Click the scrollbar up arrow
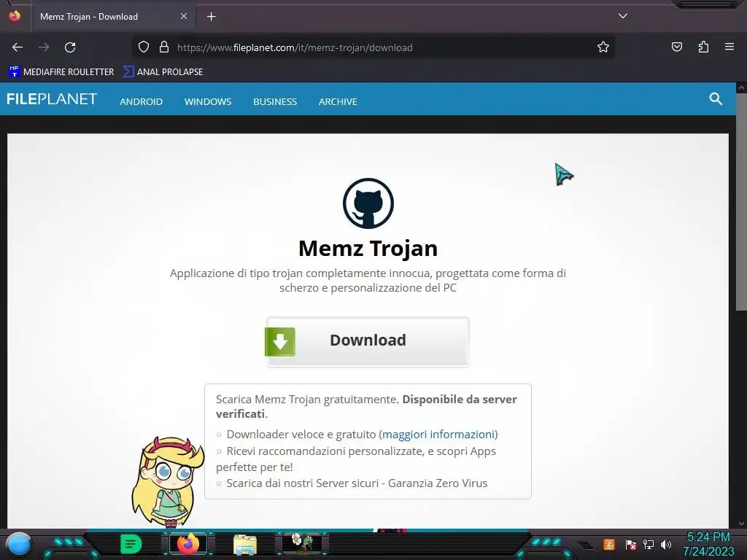Image resolution: width=747 pixels, height=560 pixels. click(x=741, y=87)
